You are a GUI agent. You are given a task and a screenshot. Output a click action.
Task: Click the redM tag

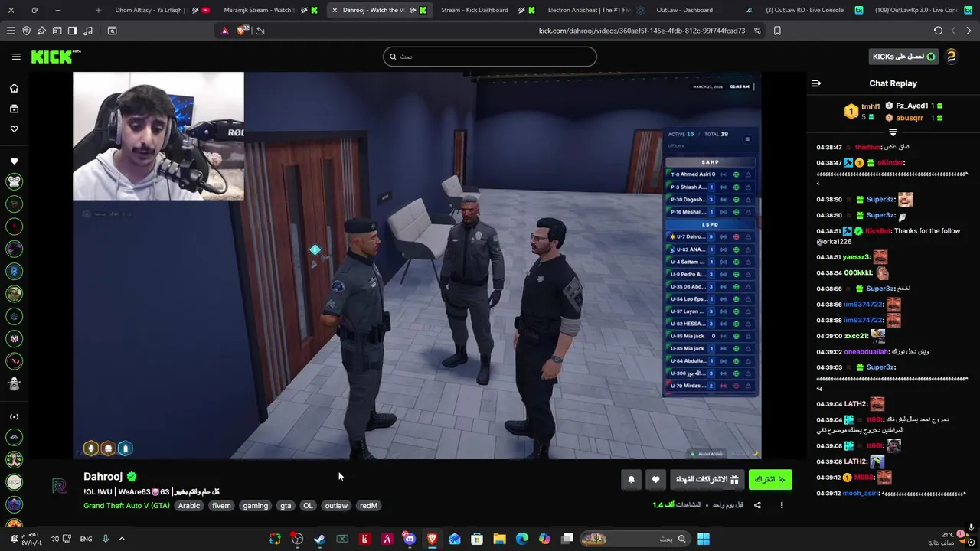(368, 506)
